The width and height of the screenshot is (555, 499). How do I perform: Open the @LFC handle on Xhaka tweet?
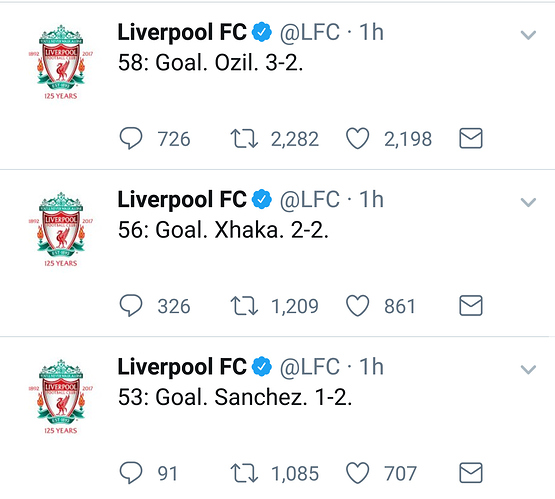pos(310,200)
